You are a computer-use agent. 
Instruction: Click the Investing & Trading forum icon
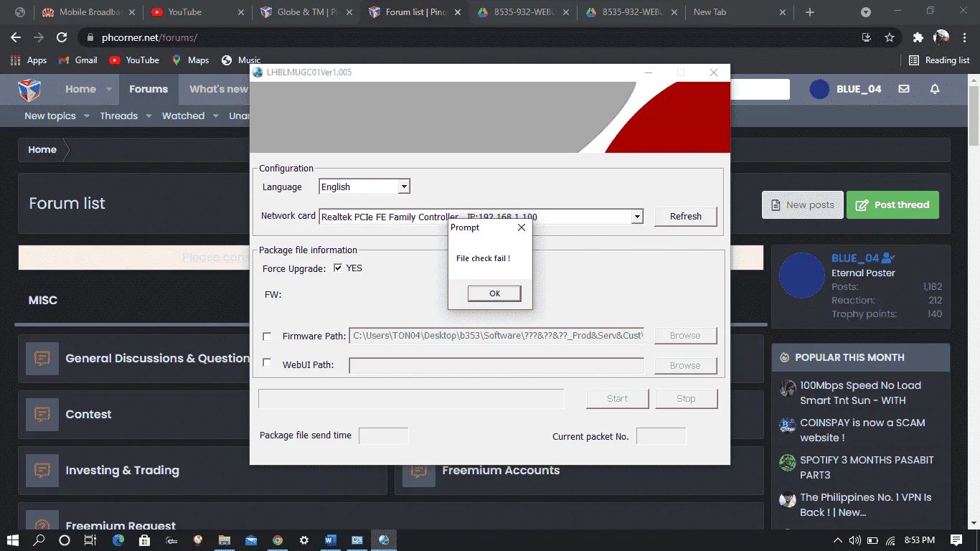point(42,471)
